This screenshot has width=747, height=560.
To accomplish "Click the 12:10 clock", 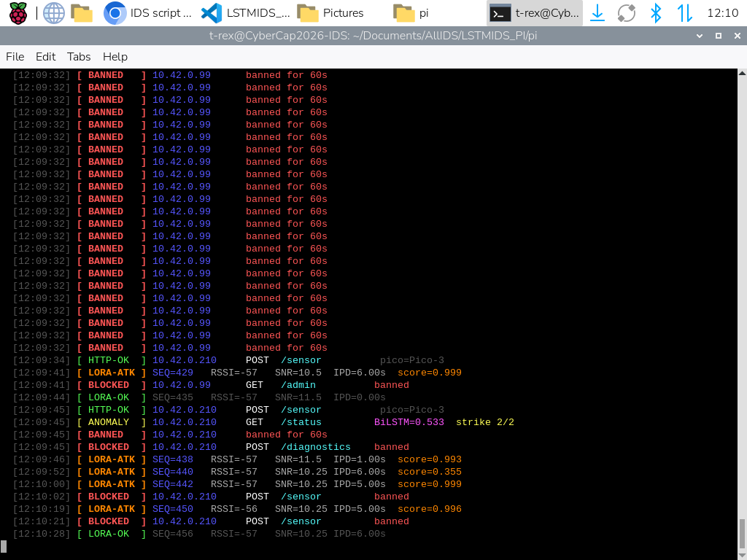I will pos(722,13).
